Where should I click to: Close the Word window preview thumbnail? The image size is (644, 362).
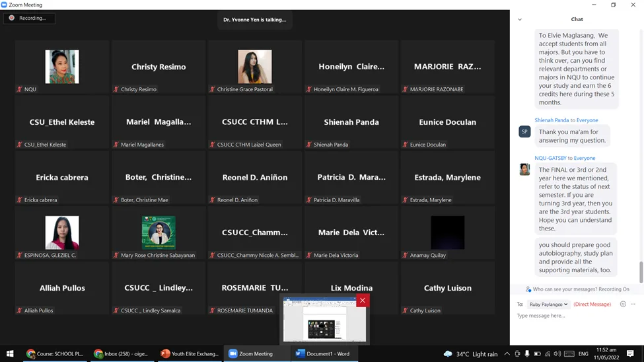(x=362, y=301)
